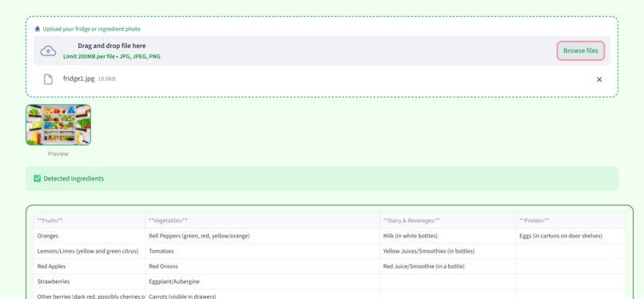Screen dimensions: 644x299
Task: Select the Dairy & Beverages column header
Action: pyautogui.click(x=447, y=221)
